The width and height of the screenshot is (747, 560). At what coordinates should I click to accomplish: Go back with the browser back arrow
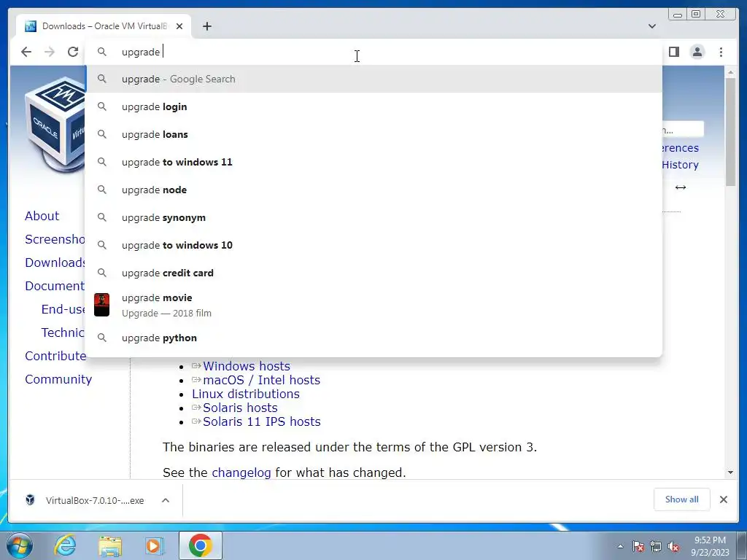click(26, 52)
